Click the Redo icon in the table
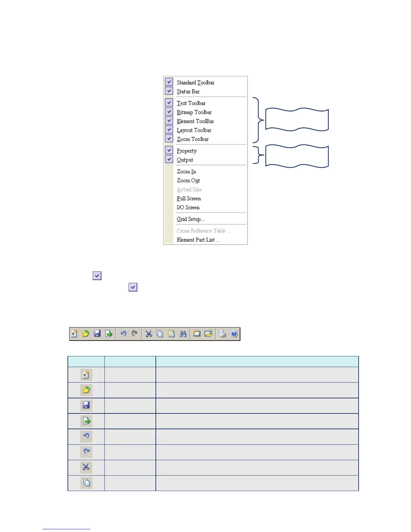Image resolution: width=411 pixels, height=532 pixels. tap(86, 452)
